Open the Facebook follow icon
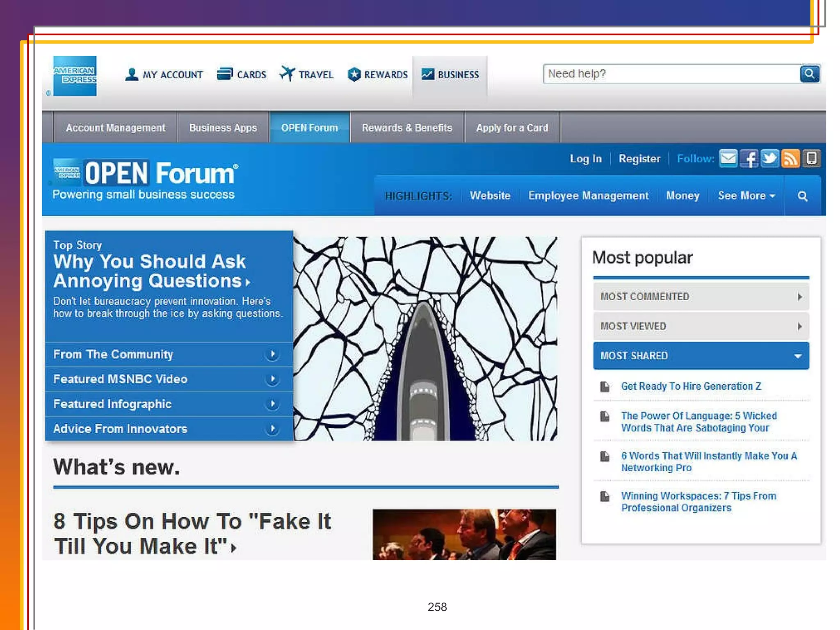Viewport: 840px width, 630px height. pyautogui.click(x=749, y=158)
